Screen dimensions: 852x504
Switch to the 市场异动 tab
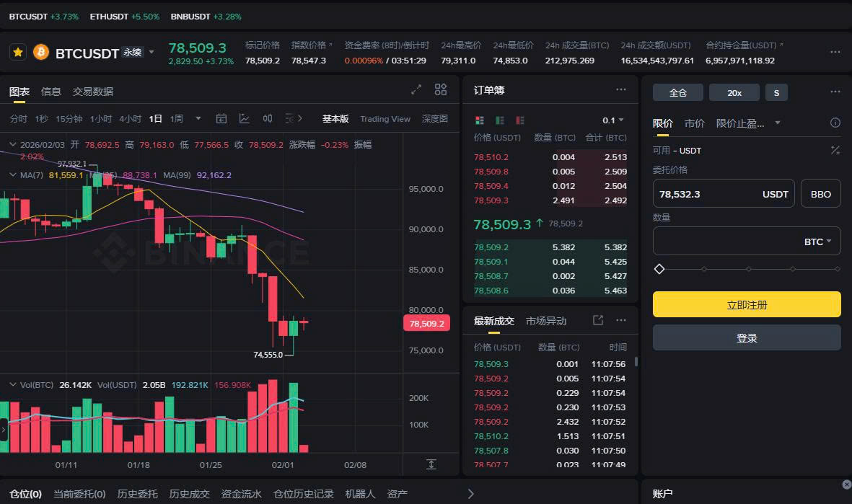coord(546,321)
